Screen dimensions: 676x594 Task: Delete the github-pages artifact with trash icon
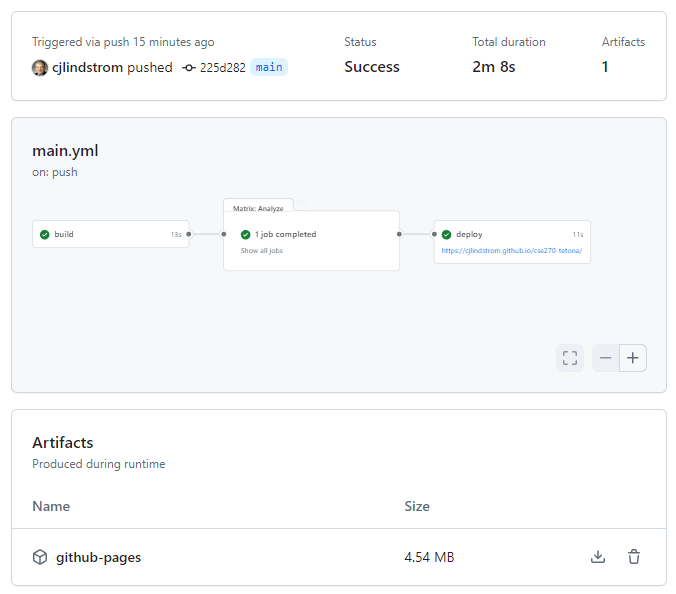pyautogui.click(x=634, y=557)
